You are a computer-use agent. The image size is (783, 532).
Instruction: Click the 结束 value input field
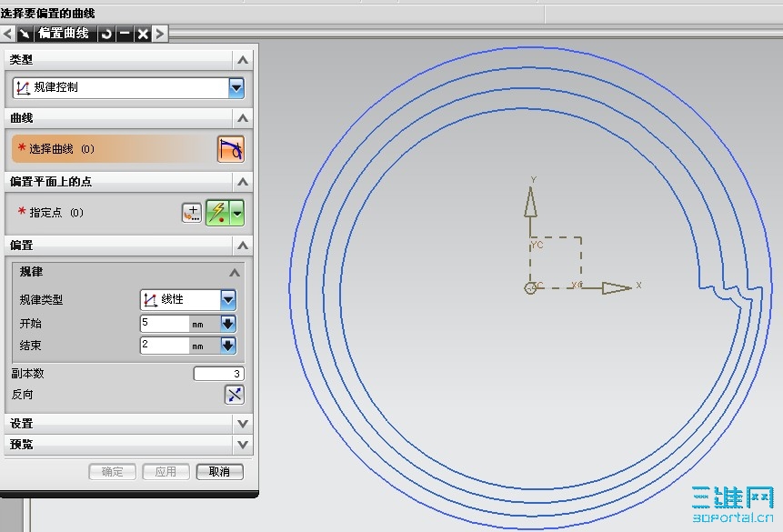(165, 346)
